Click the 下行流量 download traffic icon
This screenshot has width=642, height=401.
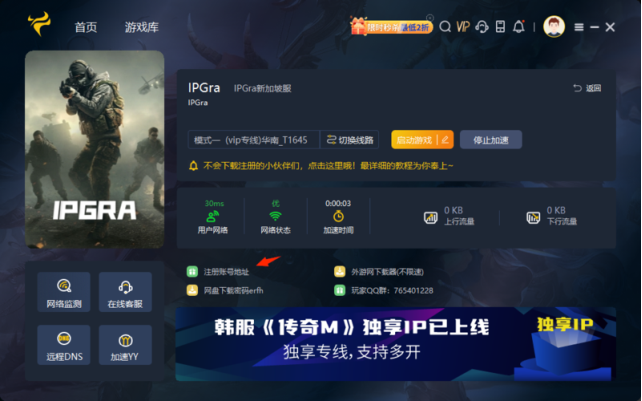click(533, 217)
